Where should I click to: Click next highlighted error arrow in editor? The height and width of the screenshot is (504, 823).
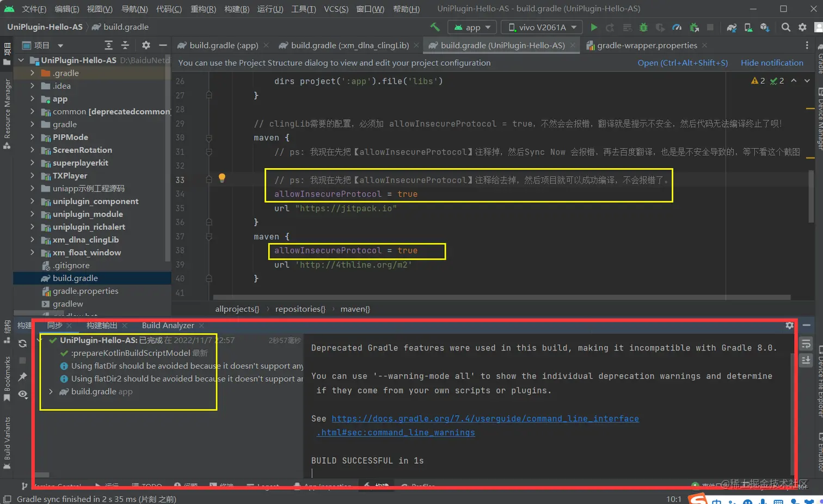coord(807,81)
